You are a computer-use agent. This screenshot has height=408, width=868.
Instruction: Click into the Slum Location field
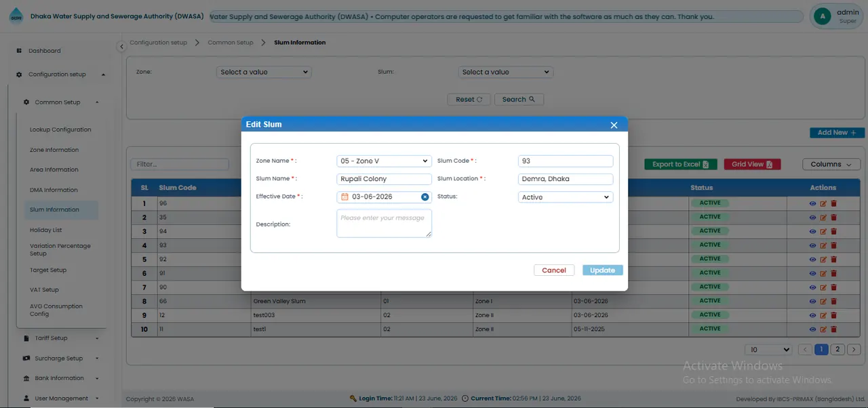pyautogui.click(x=566, y=179)
